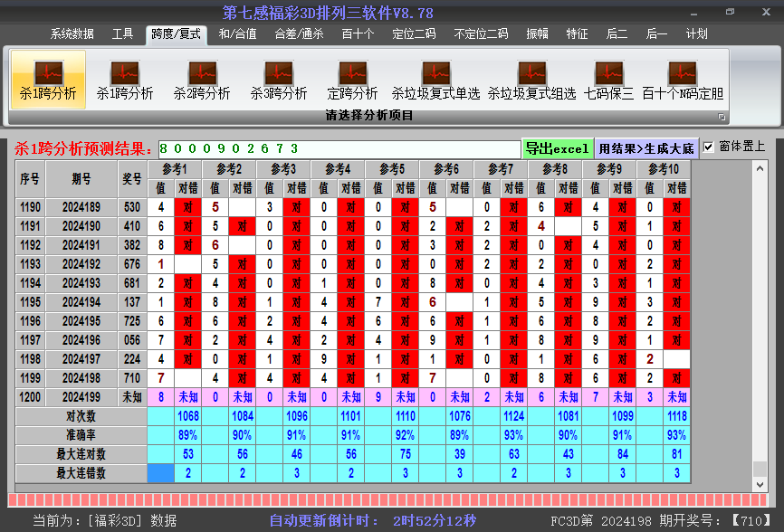Switch to the 后一 tab

[656, 33]
